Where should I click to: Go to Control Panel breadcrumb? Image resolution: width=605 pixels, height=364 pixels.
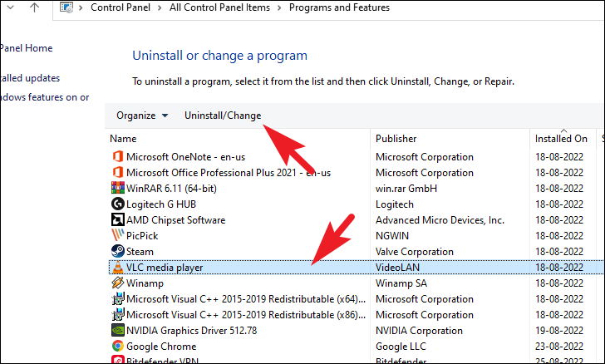pos(121,7)
